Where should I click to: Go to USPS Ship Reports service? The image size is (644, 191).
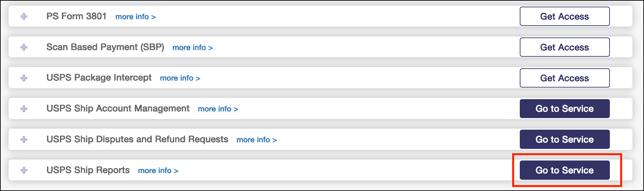[564, 170]
